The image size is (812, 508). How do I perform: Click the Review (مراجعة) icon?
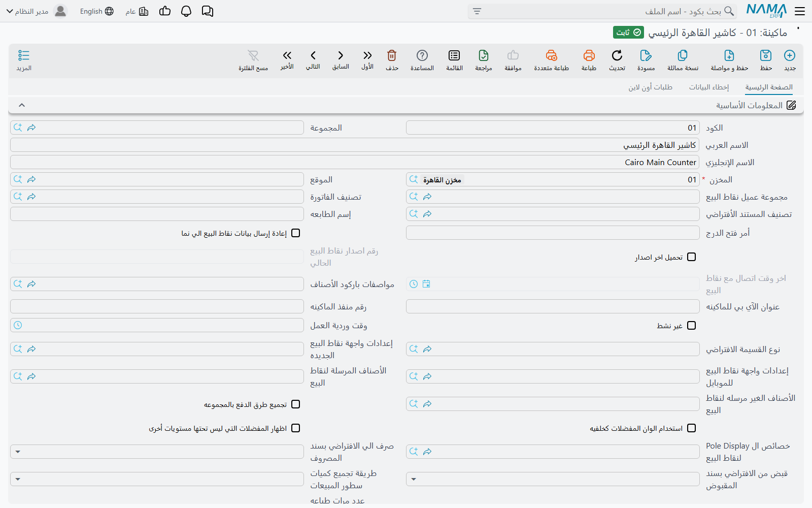pos(484,55)
